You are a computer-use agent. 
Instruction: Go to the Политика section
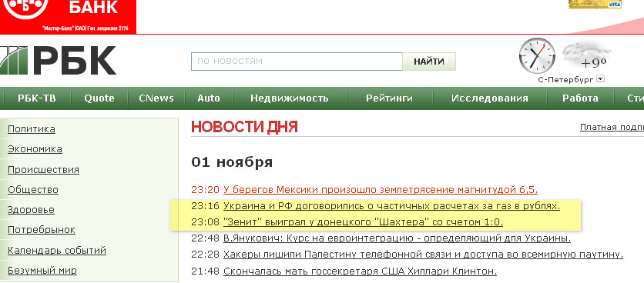pyautogui.click(x=32, y=129)
